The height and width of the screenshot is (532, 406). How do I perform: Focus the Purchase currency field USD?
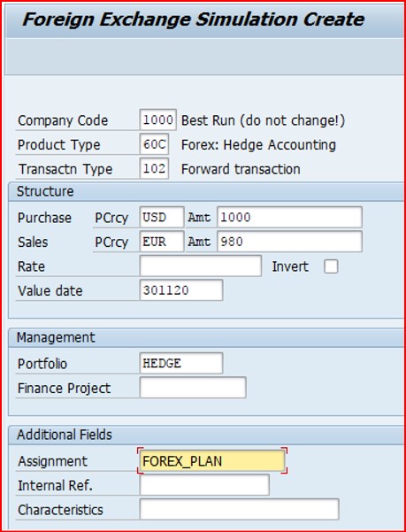pyautogui.click(x=162, y=217)
